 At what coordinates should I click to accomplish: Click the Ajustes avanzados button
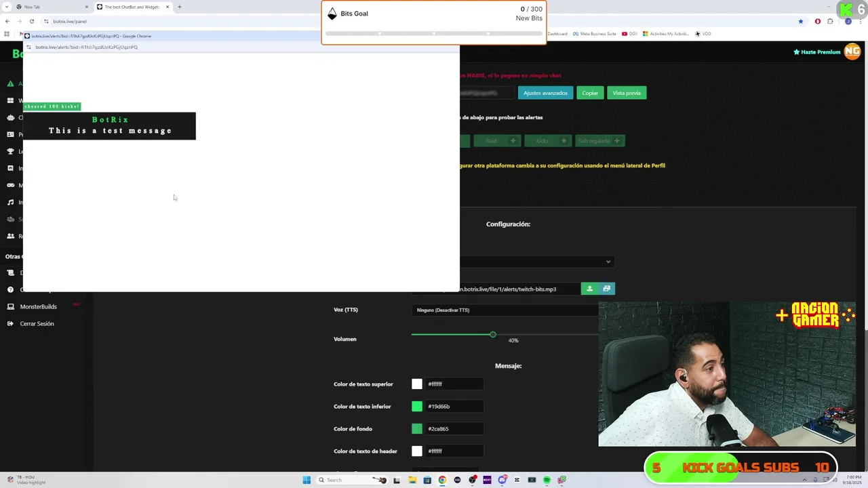point(545,93)
